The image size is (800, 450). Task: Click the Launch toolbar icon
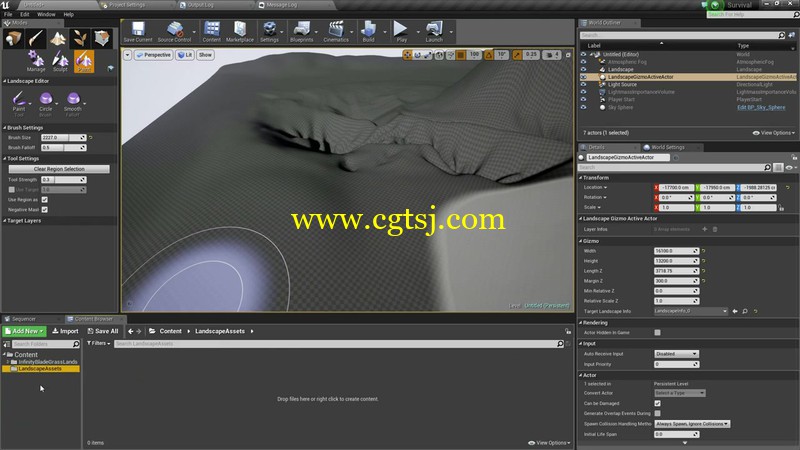pos(434,32)
